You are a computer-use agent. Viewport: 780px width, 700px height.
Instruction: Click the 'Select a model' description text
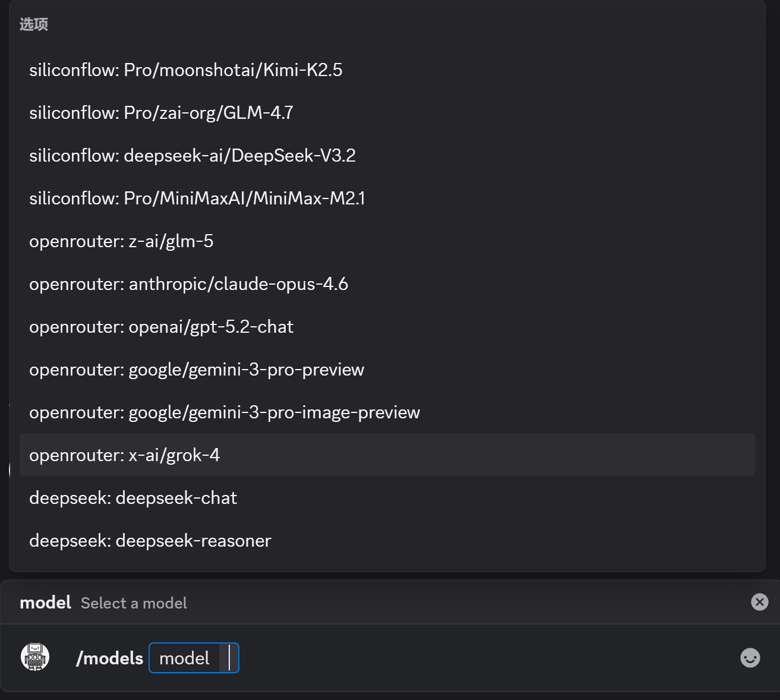point(134,603)
